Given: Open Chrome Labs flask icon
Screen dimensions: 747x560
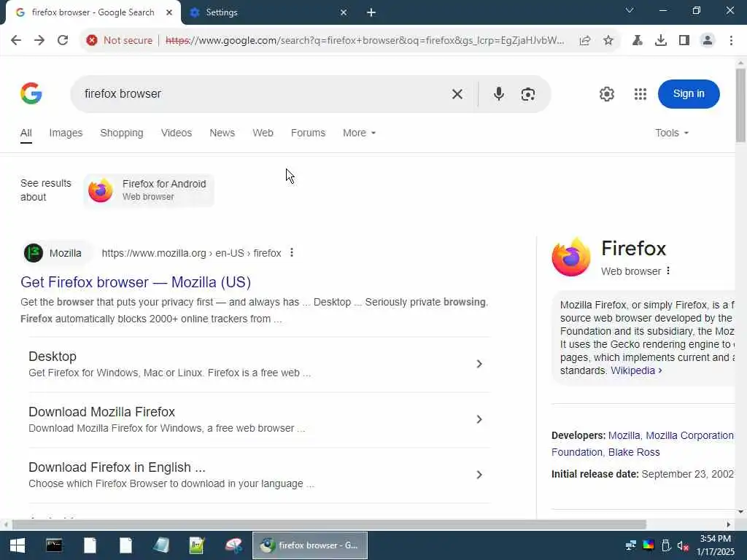Looking at the screenshot, I should tap(638, 41).
